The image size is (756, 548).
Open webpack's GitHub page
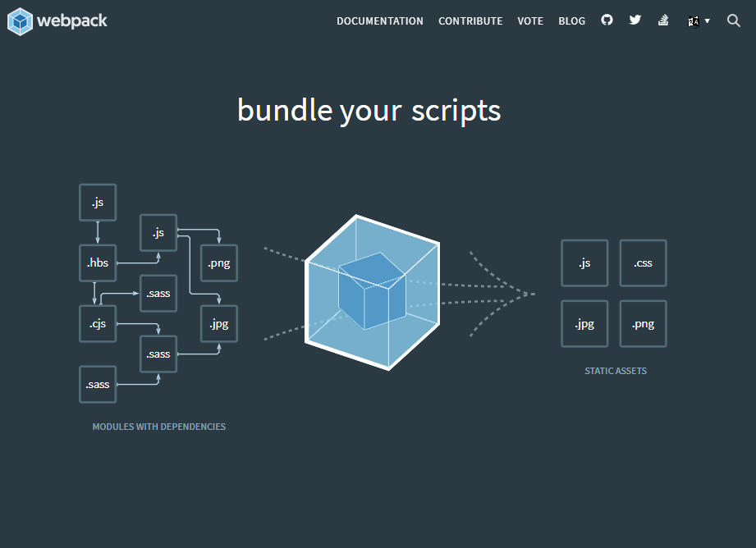tap(607, 20)
